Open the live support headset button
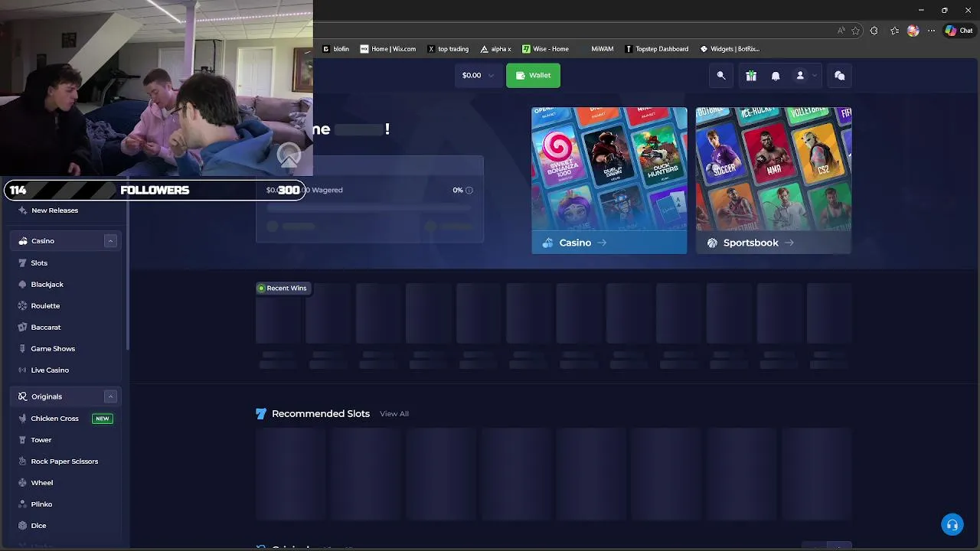The height and width of the screenshot is (551, 980). pyautogui.click(x=952, y=525)
